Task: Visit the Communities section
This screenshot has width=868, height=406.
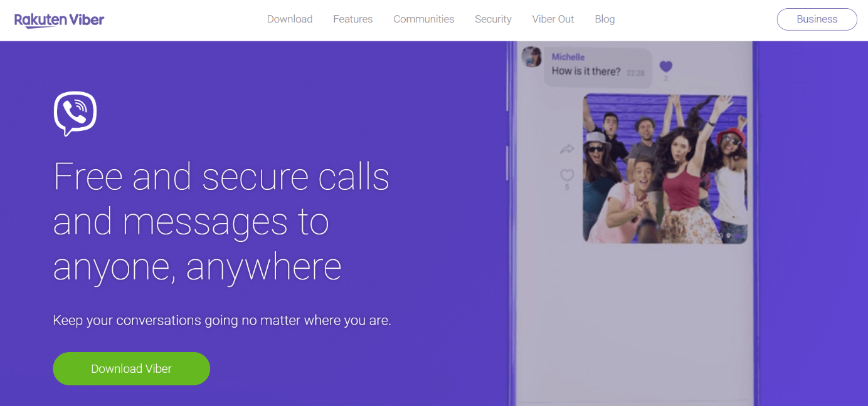Action: point(424,19)
